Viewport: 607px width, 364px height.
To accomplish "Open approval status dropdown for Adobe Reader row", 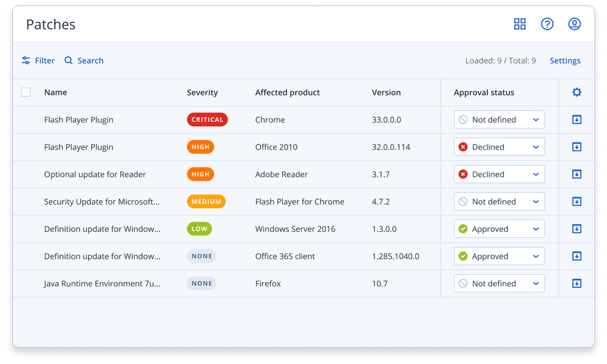I will click(x=499, y=174).
